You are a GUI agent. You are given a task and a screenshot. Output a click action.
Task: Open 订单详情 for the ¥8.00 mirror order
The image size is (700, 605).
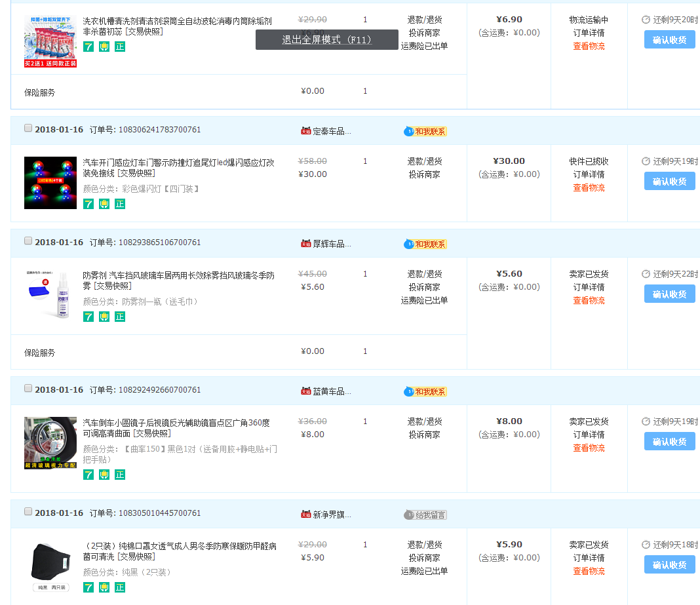click(x=588, y=435)
